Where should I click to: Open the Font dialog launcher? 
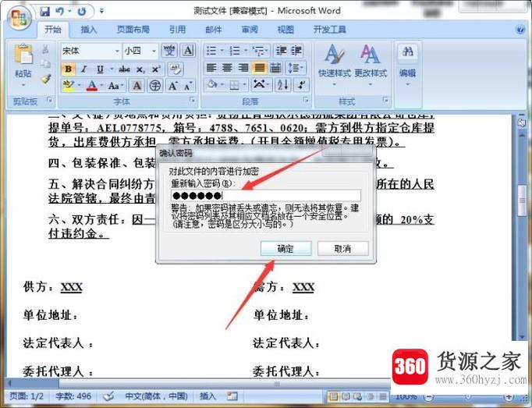coord(193,100)
